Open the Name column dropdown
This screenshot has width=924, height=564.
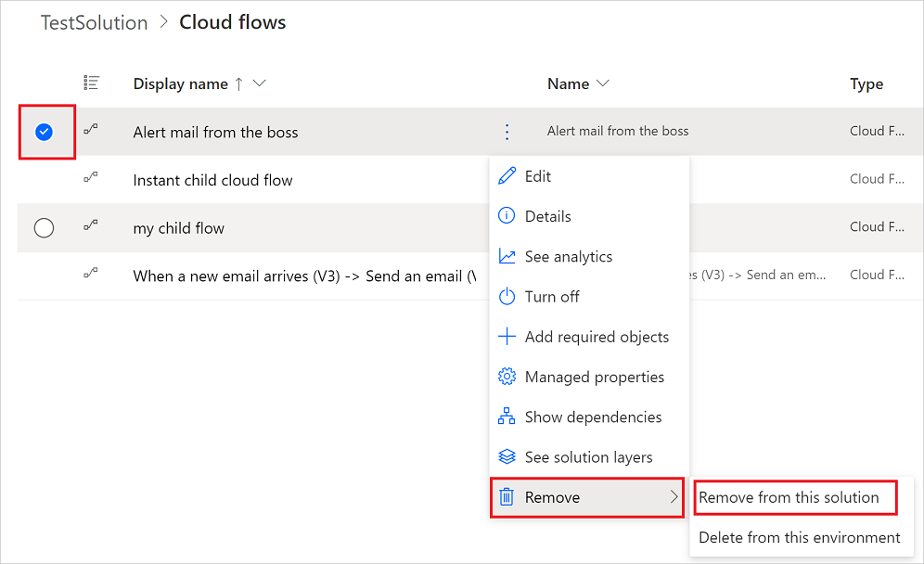point(603,83)
